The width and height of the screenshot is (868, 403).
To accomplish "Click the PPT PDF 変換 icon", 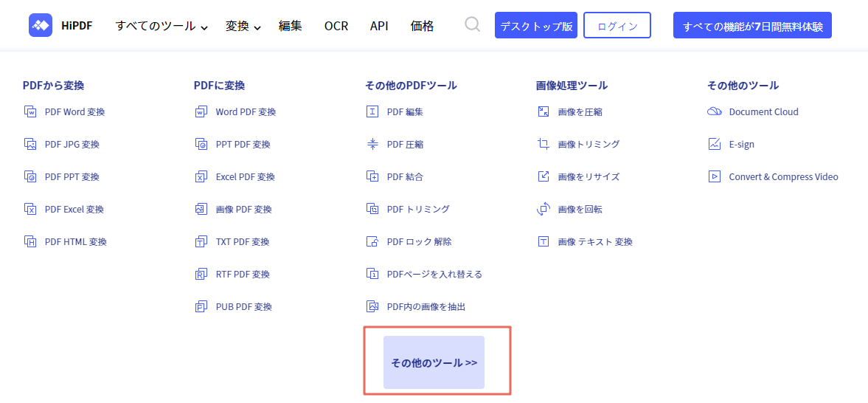I will click(201, 144).
